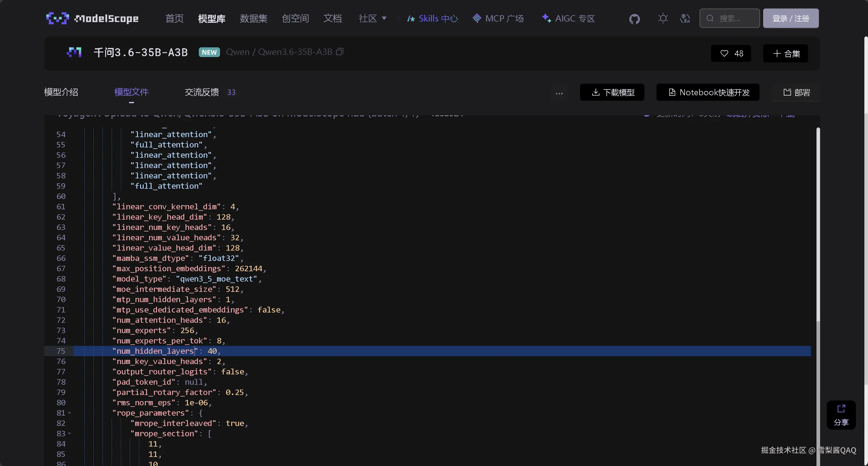The image size is (868, 466).
Task: Expand the 社区 dropdown menu
Action: coord(372,18)
